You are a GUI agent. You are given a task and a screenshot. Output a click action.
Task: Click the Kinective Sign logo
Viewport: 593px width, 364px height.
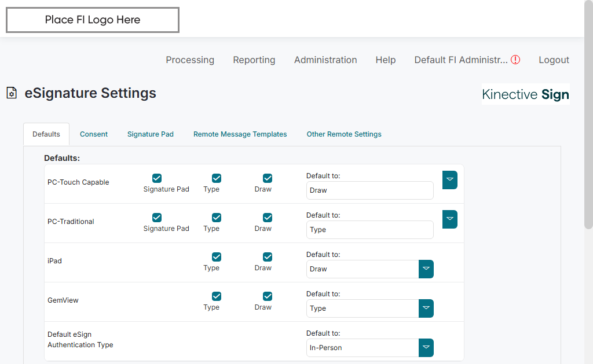[x=525, y=94]
